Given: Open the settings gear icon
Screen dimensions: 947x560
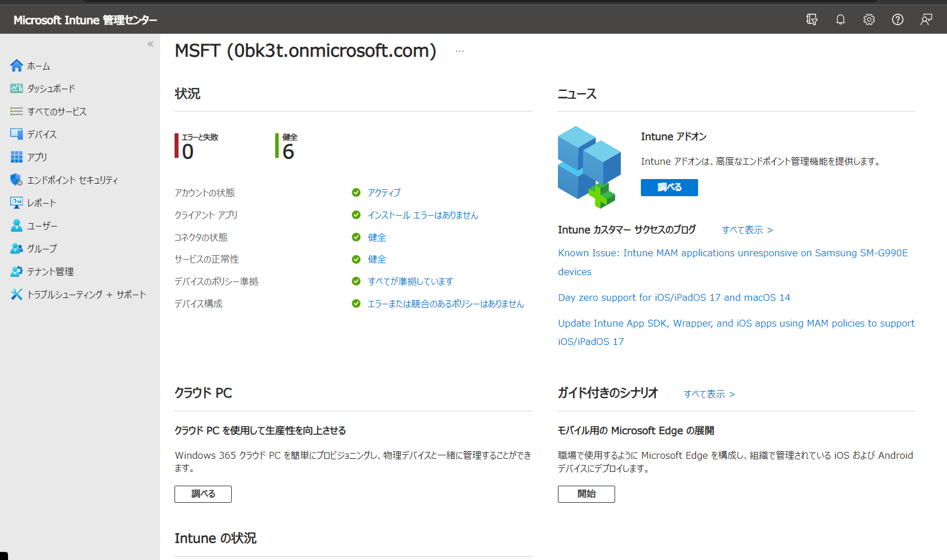Looking at the screenshot, I should 869,19.
